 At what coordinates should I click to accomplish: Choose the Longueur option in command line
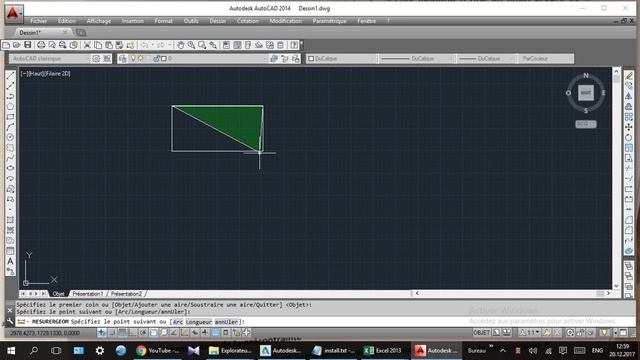199,322
